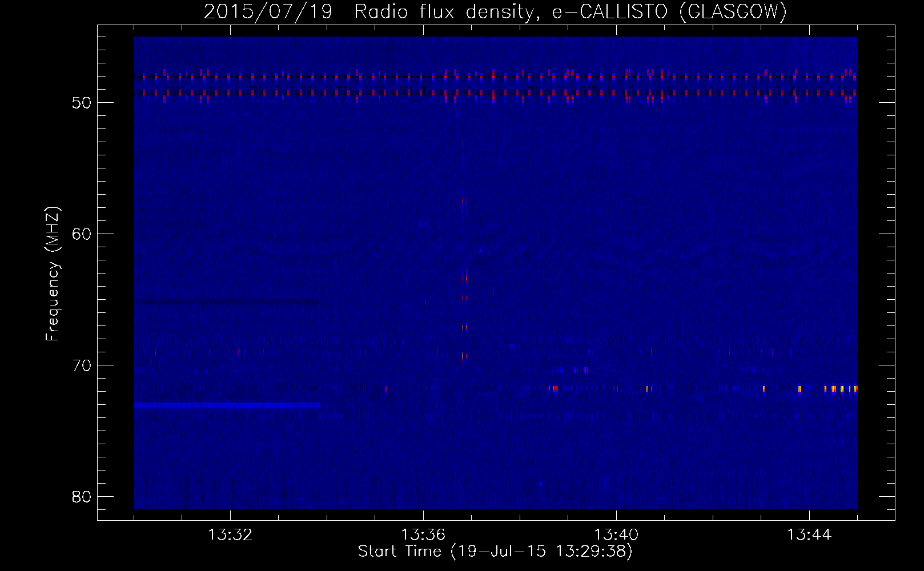The width and height of the screenshot is (924, 571).
Task: Click the "80" frequency tick label
Action: [x=82, y=497]
